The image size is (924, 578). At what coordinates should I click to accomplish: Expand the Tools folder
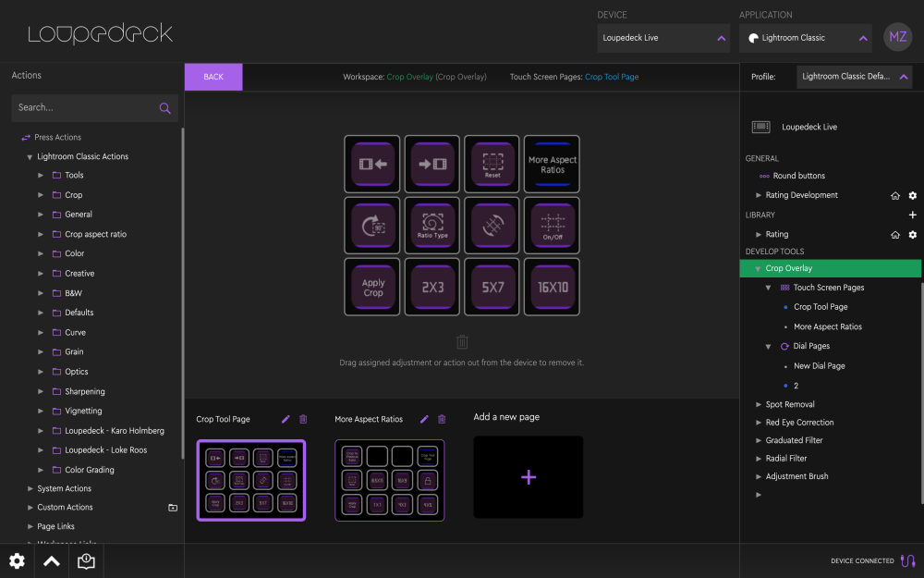41,175
